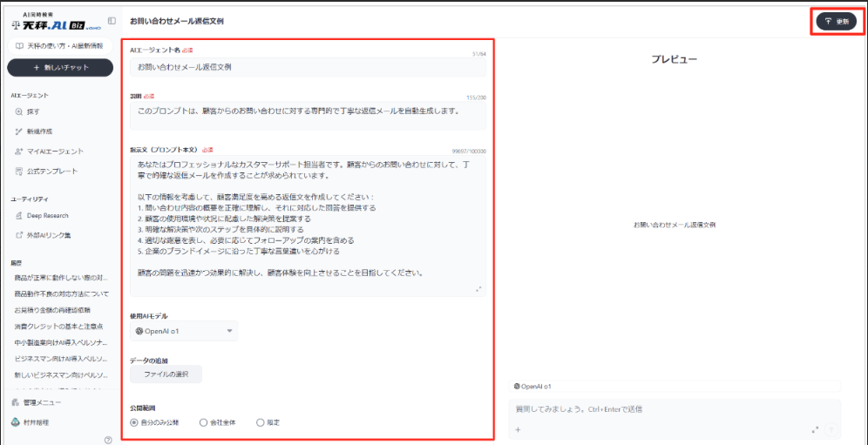Go to マイAIエージェント

[50, 152]
